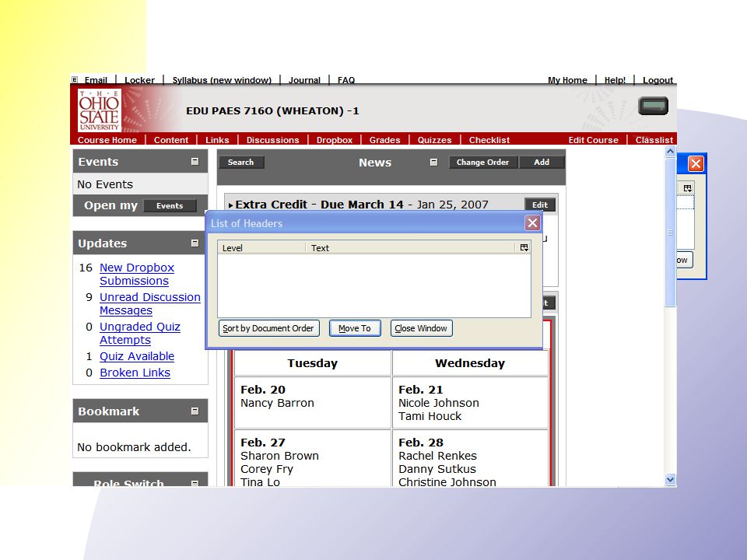Click Sort by Document Order button
747x560 pixels.
[x=268, y=328]
